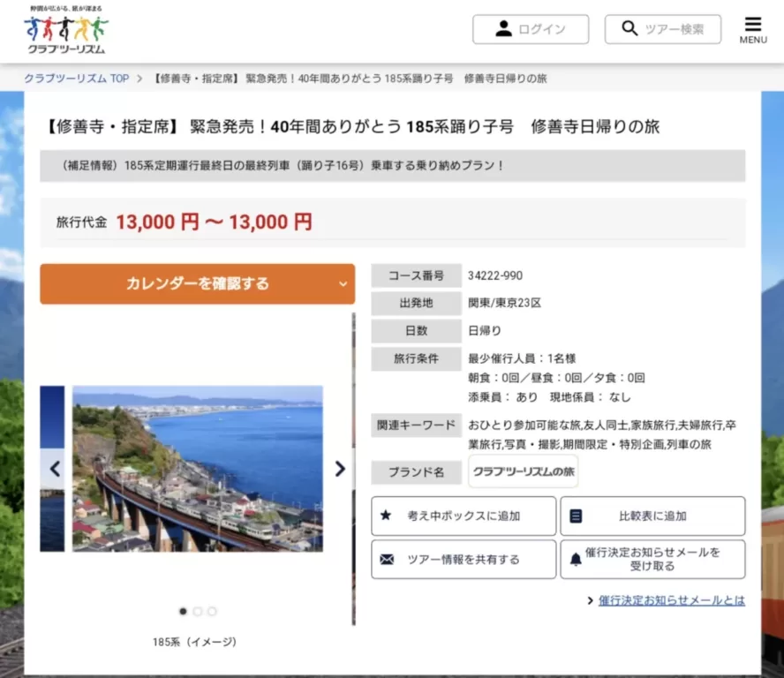Click course number 34222-990
The height and width of the screenshot is (678, 784).
click(495, 275)
